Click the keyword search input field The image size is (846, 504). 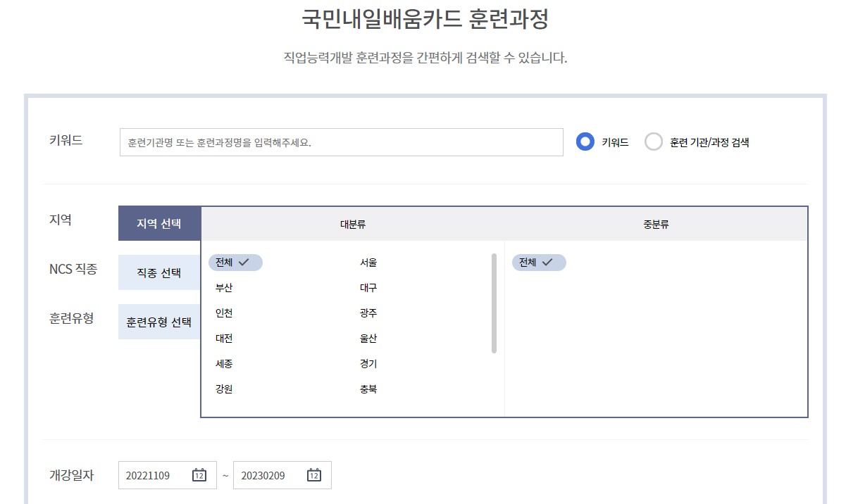point(340,141)
